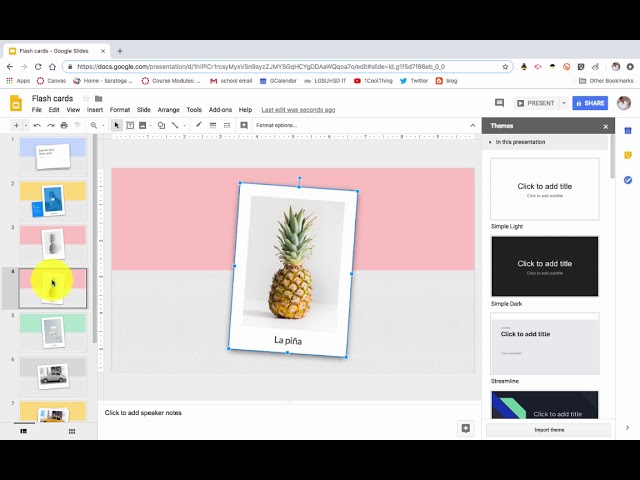Click the Format options button
The width and height of the screenshot is (640, 480).
(x=276, y=125)
